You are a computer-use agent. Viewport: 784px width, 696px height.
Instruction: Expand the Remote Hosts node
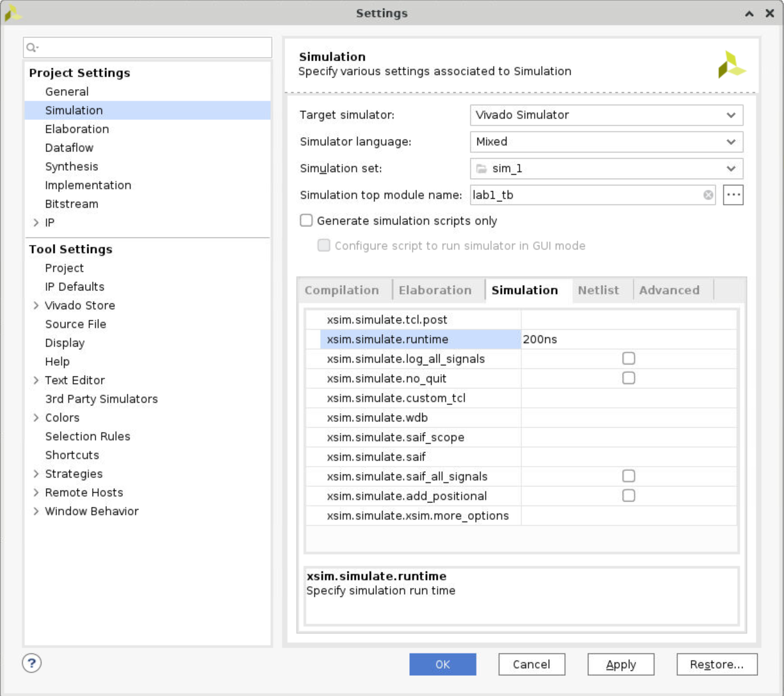36,492
